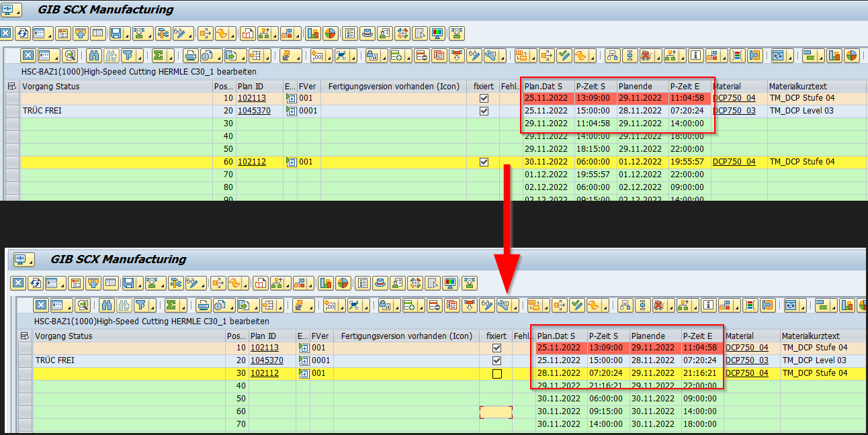Click the empty highlighted fixiert cell in row 60 below
This screenshot has width=868, height=435.
(496, 412)
